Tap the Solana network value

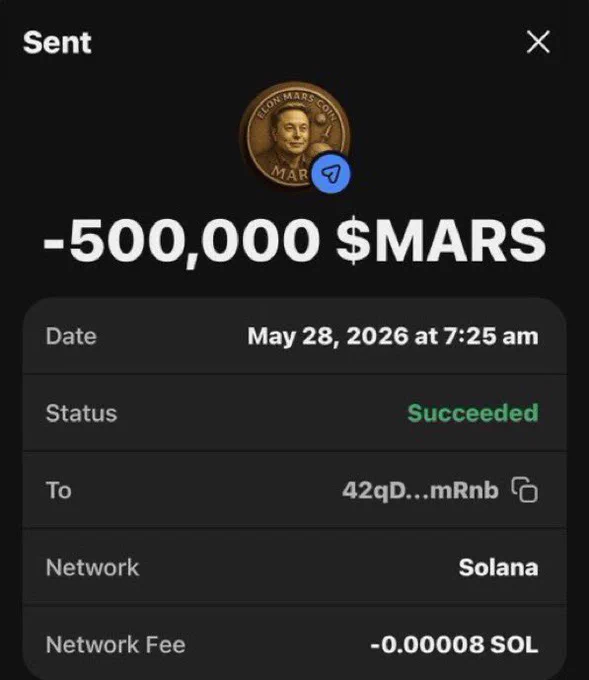point(498,567)
